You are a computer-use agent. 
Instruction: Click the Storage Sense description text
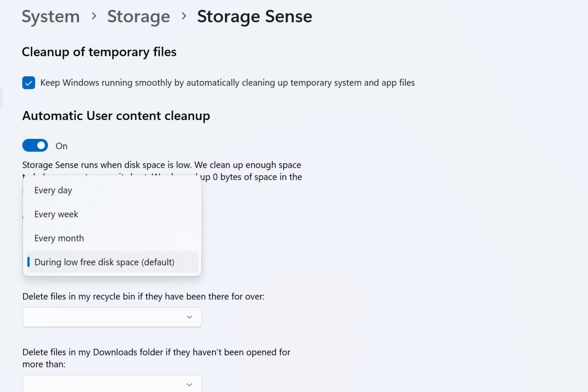(161, 165)
